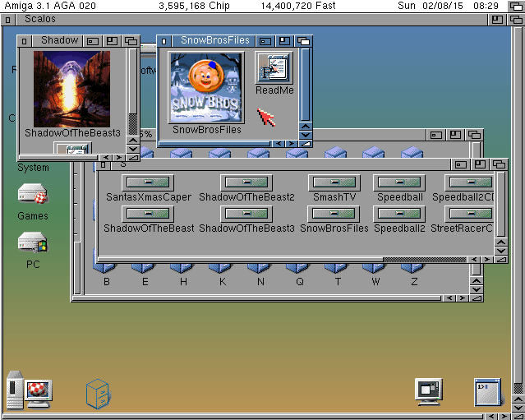Click S window horizontal scrollbar
The width and height of the screenshot is (525, 420).
(283, 260)
